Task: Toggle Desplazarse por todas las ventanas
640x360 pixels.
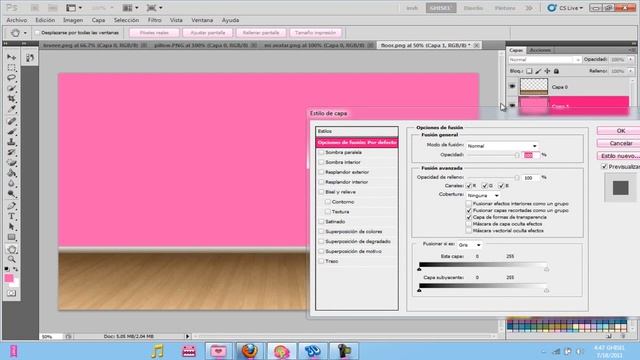Action: (38, 33)
